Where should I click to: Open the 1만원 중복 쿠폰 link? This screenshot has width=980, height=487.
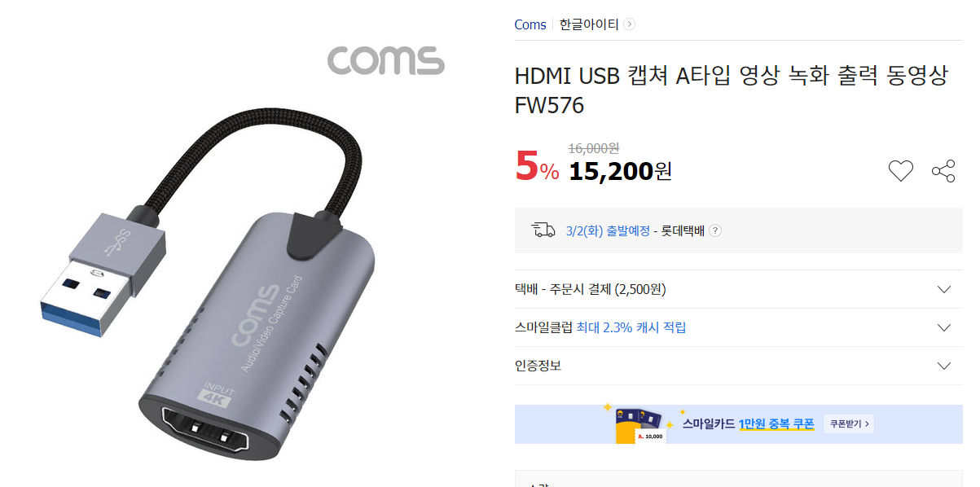coord(776,423)
